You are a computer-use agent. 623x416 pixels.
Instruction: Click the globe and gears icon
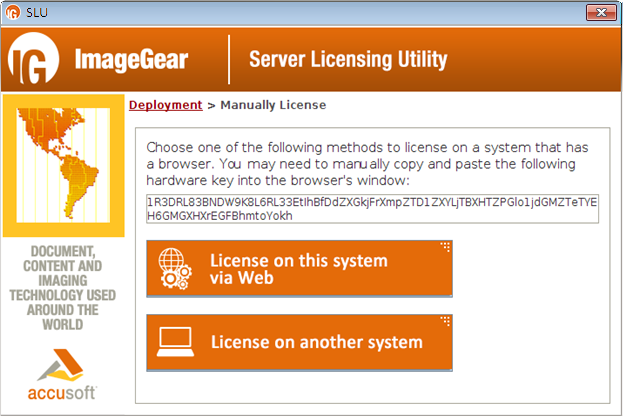175,270
